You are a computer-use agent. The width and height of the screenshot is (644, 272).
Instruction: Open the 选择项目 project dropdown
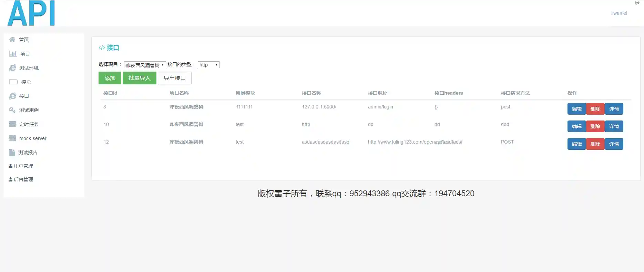pyautogui.click(x=145, y=65)
